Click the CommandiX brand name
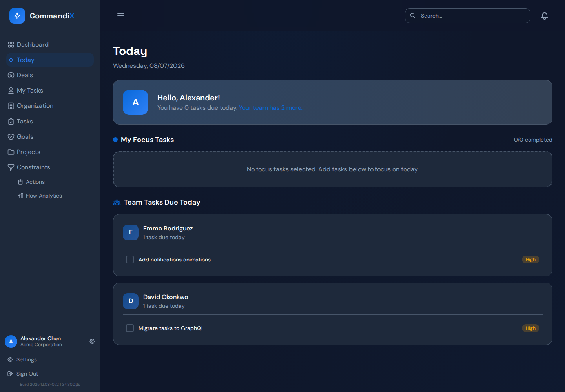 [x=52, y=16]
